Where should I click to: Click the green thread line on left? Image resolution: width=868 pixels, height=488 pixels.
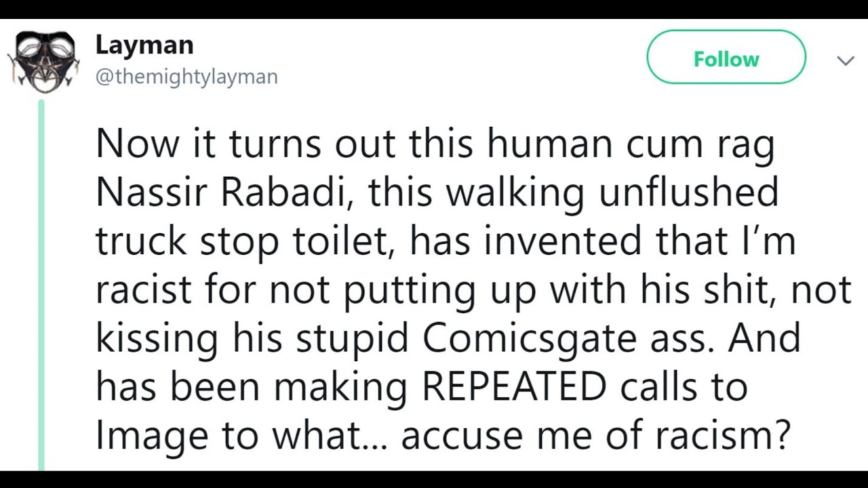point(41,285)
